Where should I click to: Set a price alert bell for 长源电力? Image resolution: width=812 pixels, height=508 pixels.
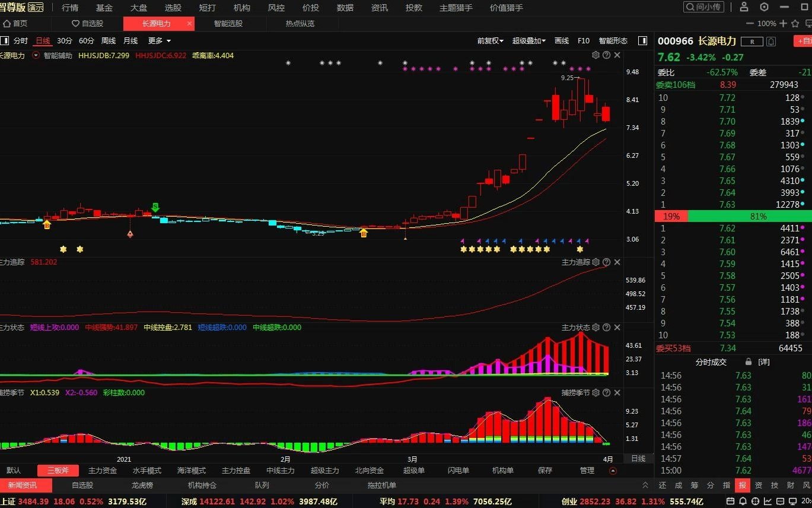(770, 42)
